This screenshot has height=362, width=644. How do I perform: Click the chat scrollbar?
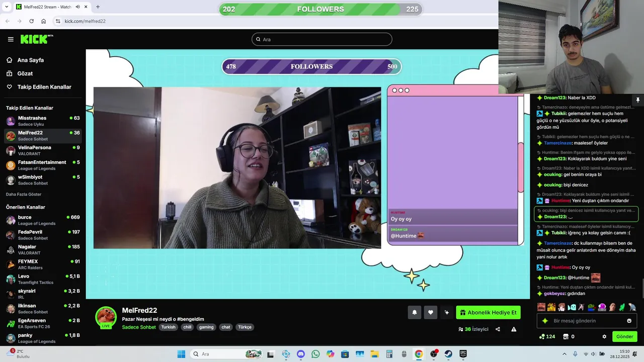click(x=642, y=288)
